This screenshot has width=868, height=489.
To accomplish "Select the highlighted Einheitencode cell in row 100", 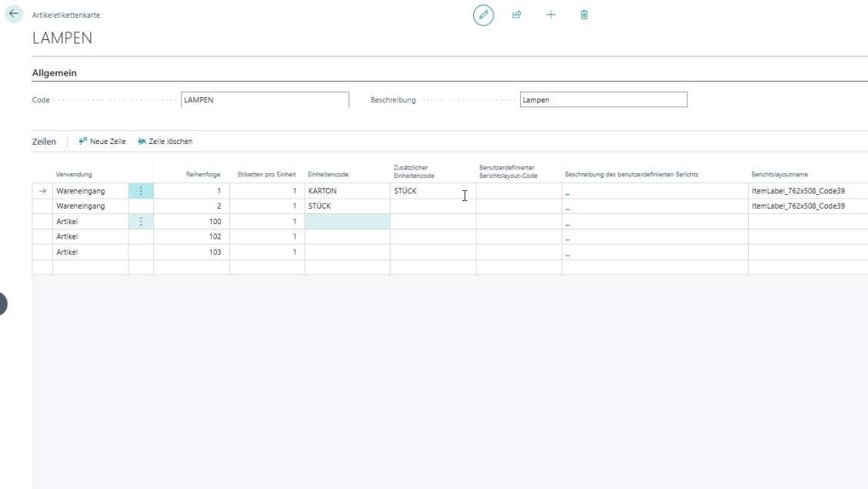I will click(347, 222).
